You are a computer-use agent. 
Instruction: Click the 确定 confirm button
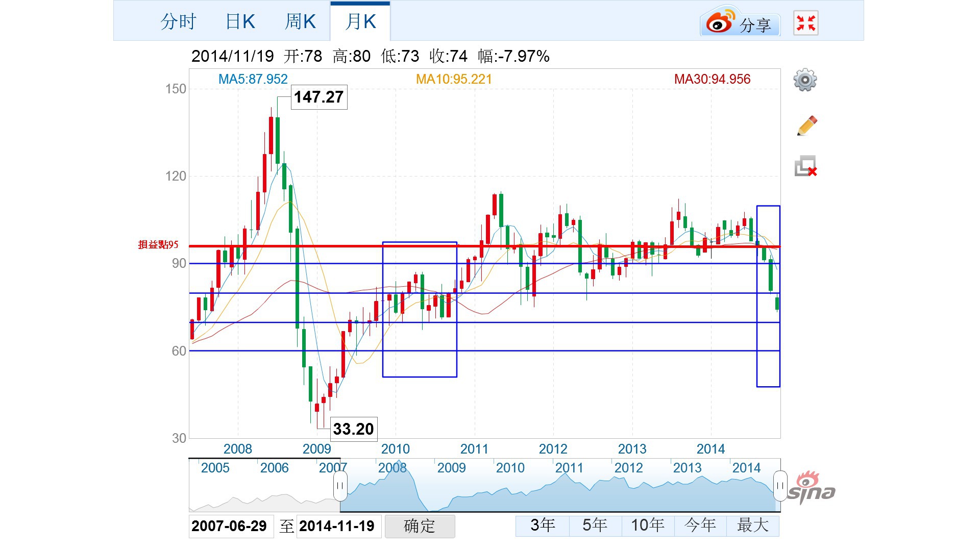pos(420,526)
